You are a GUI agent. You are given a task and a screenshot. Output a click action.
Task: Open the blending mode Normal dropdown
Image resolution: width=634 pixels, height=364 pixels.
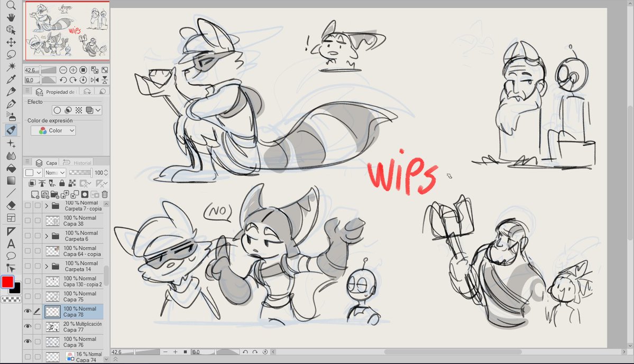point(55,173)
